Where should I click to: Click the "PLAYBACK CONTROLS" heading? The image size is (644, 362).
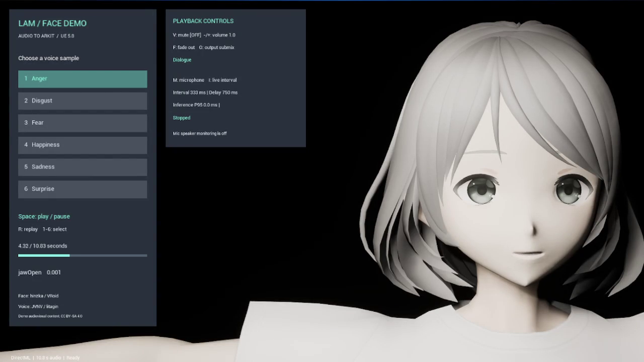203,21
